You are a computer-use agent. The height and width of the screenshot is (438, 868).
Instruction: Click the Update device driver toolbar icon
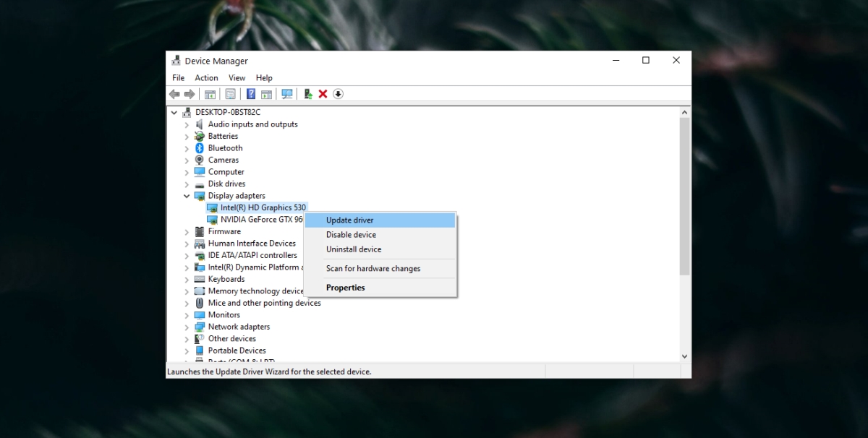(x=308, y=94)
